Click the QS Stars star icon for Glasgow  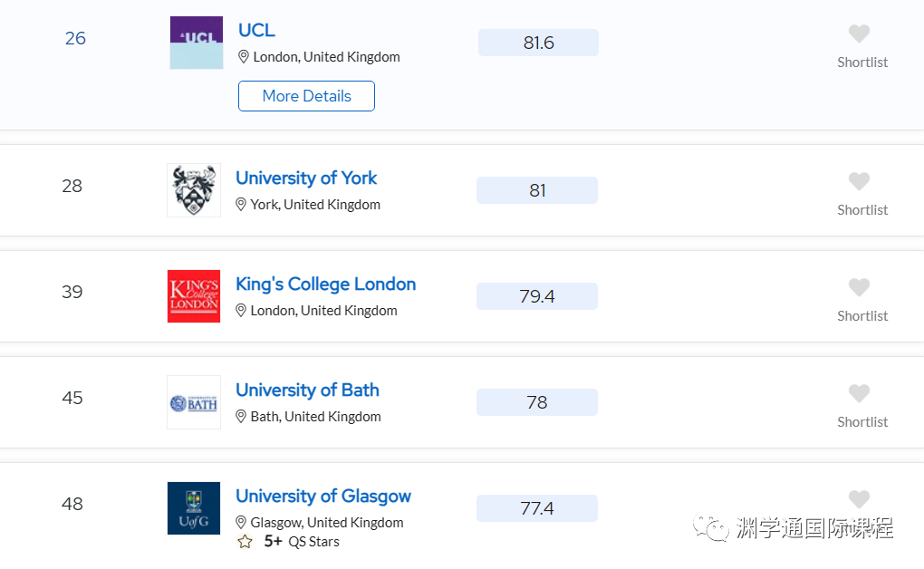click(245, 541)
